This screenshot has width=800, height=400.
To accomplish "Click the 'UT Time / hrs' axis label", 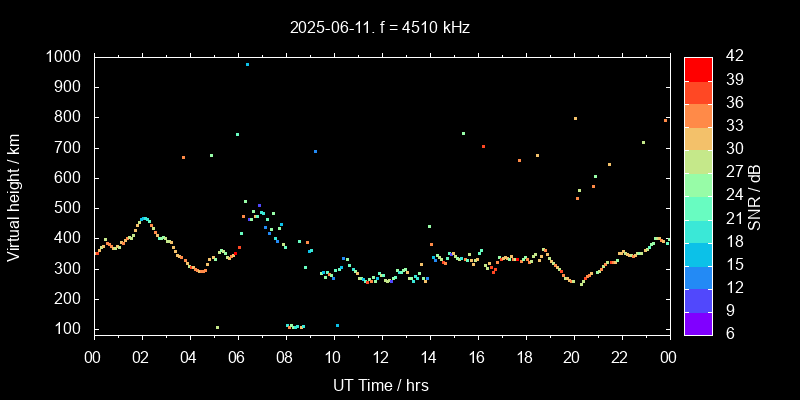I will coord(381,384).
